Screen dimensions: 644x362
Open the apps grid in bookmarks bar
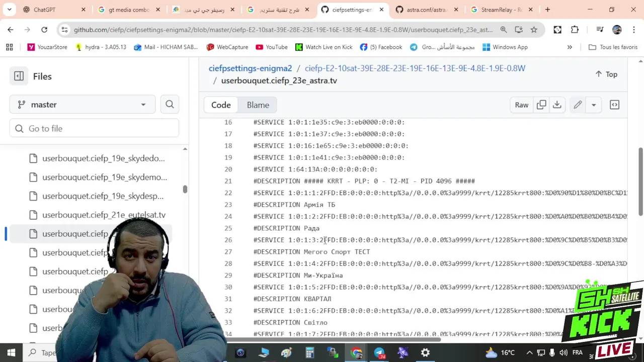pos(9,47)
